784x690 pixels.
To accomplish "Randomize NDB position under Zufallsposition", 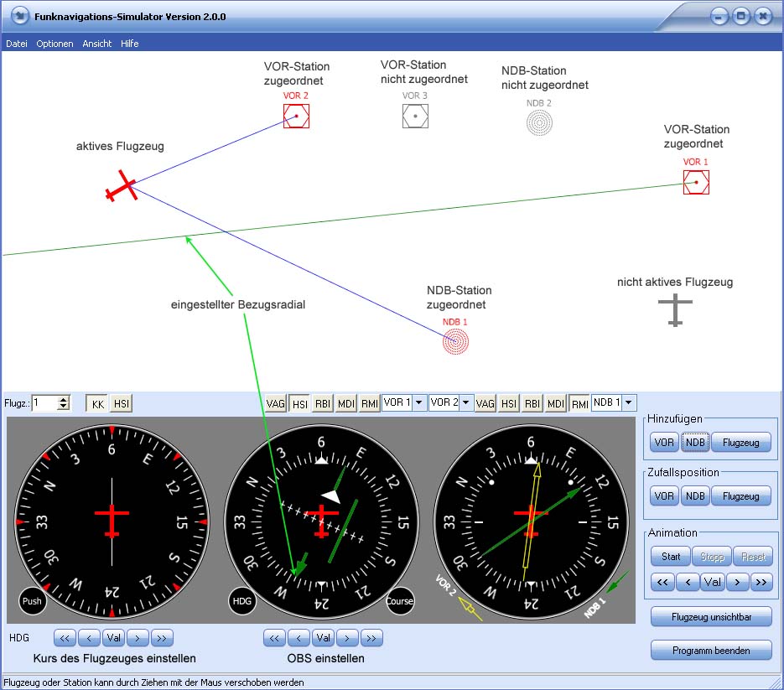I will [695, 496].
